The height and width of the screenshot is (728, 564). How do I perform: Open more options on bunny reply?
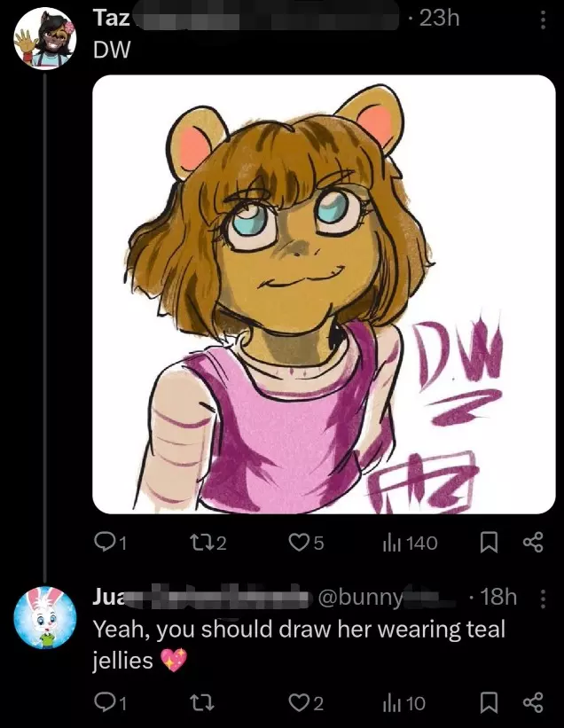pos(543,598)
